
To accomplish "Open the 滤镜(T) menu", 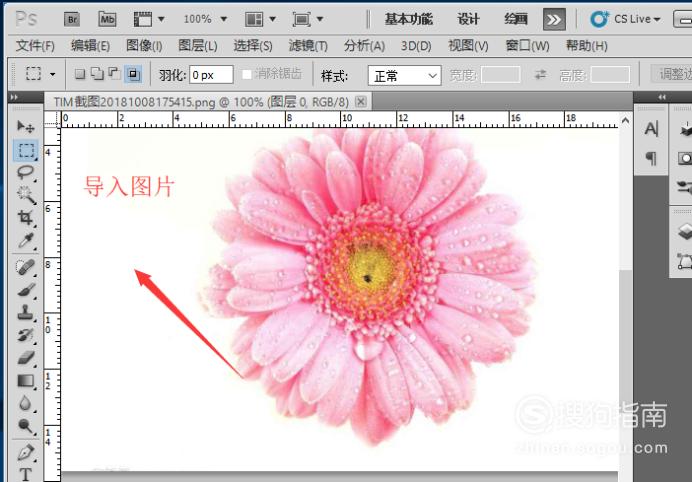I will coord(308,46).
